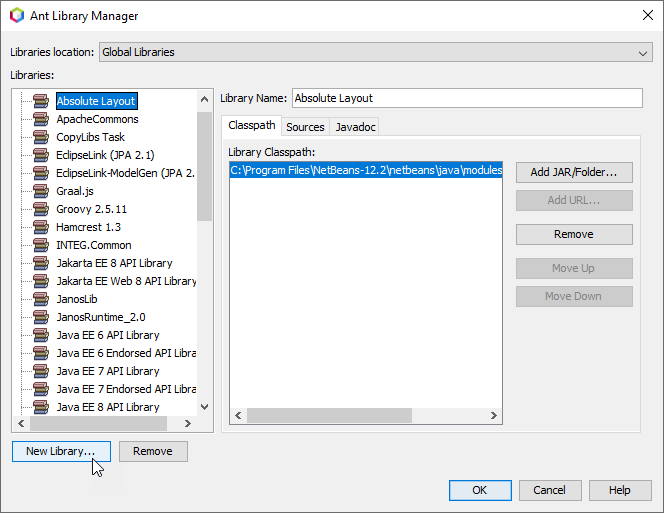Pick the EclipseLink-ModelGen library entry
The width and height of the screenshot is (664, 513).
point(125,173)
